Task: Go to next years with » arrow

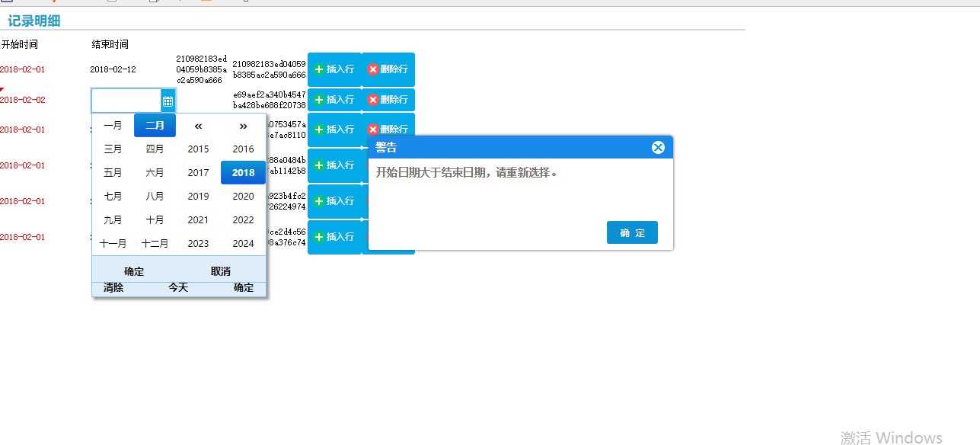Action: tap(243, 126)
